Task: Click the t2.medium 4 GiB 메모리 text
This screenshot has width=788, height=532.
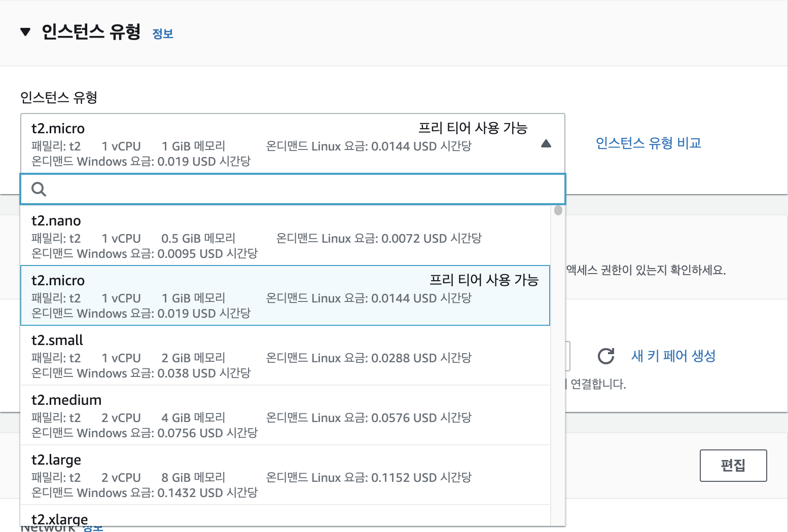Action: pyautogui.click(x=193, y=418)
